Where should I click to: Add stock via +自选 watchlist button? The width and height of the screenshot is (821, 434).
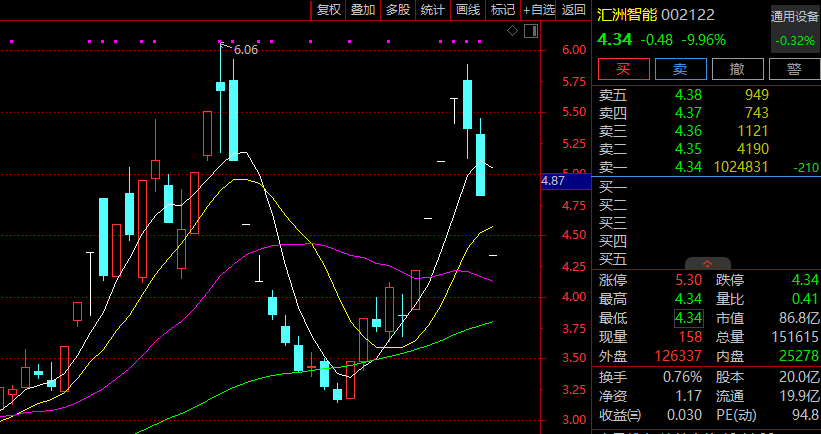pyautogui.click(x=538, y=10)
